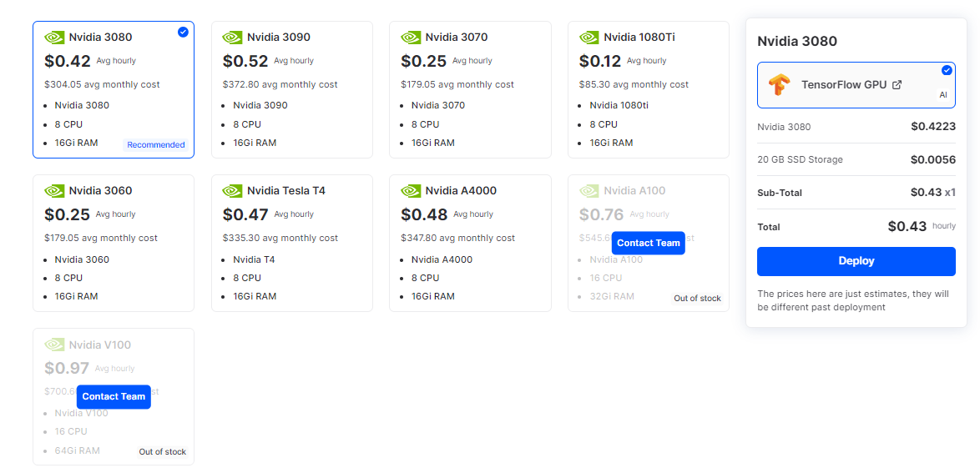This screenshot has width=980, height=473.
Task: Click the Sub-Total label
Action: tap(780, 193)
